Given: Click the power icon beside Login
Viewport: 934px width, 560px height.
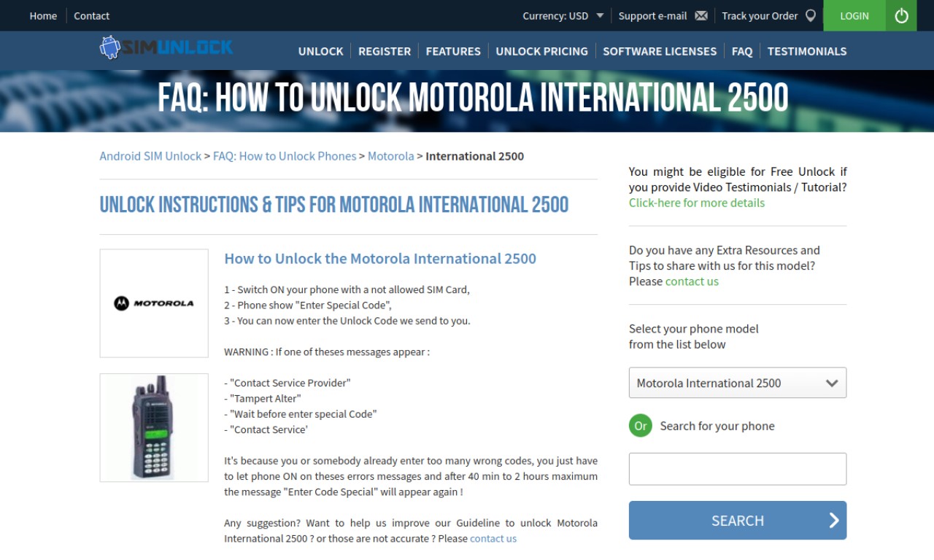Looking at the screenshot, I should (x=901, y=15).
